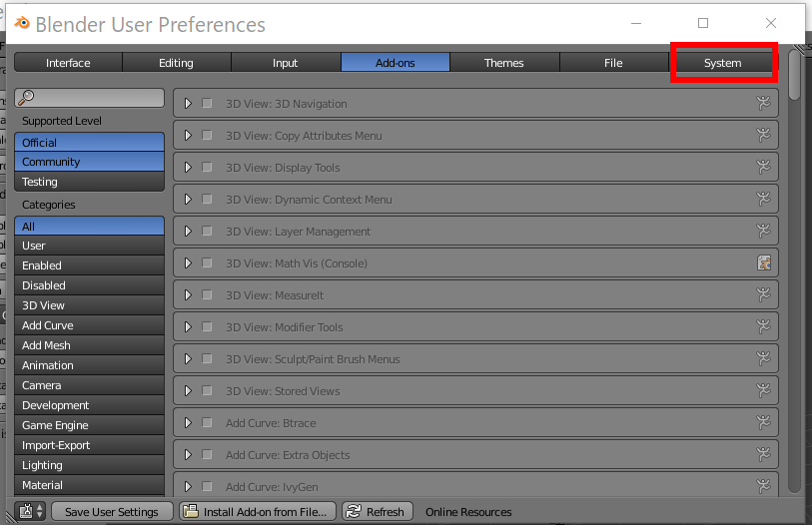Expand the Display Tools add-on details
Screen dimensions: 812x525
[188, 167]
